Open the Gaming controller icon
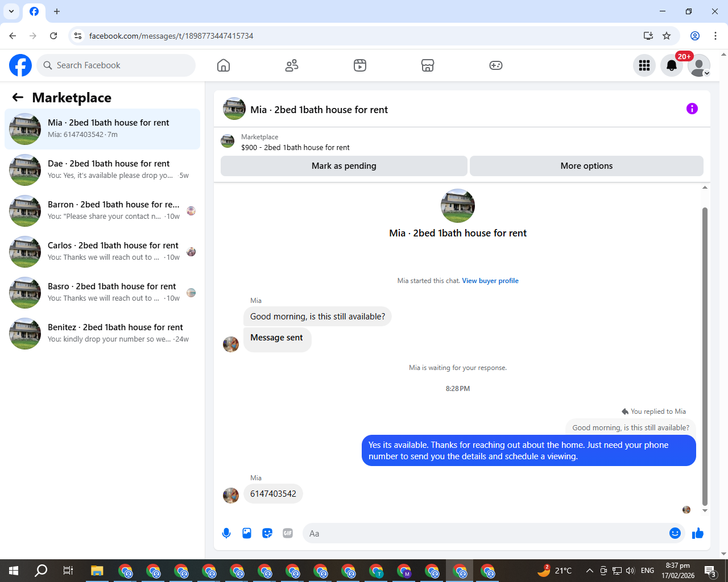 (496, 65)
